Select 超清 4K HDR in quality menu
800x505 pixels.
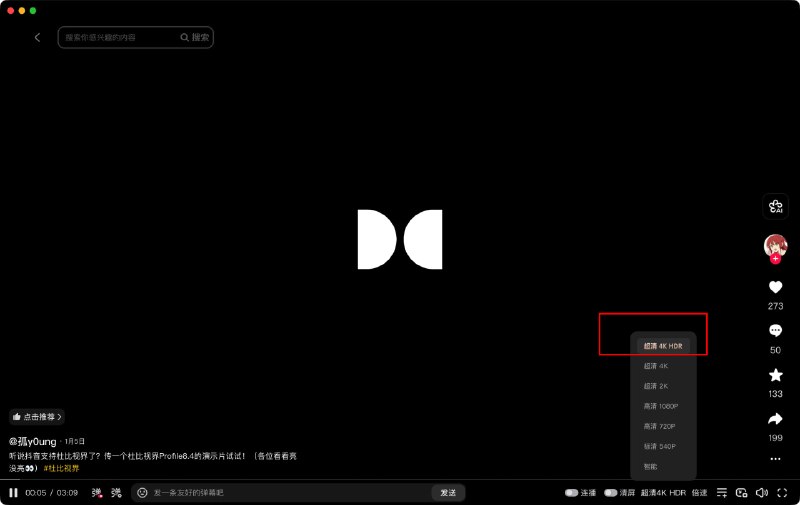point(663,346)
